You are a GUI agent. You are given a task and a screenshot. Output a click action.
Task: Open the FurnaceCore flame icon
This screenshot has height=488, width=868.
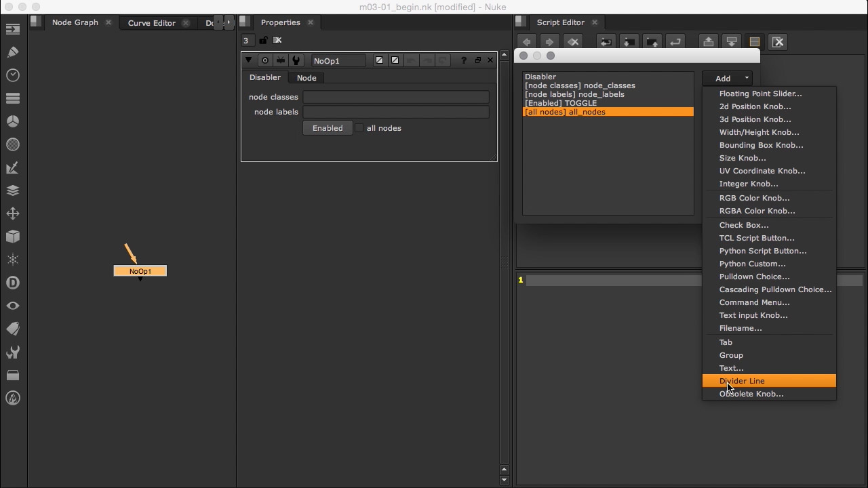tap(13, 398)
